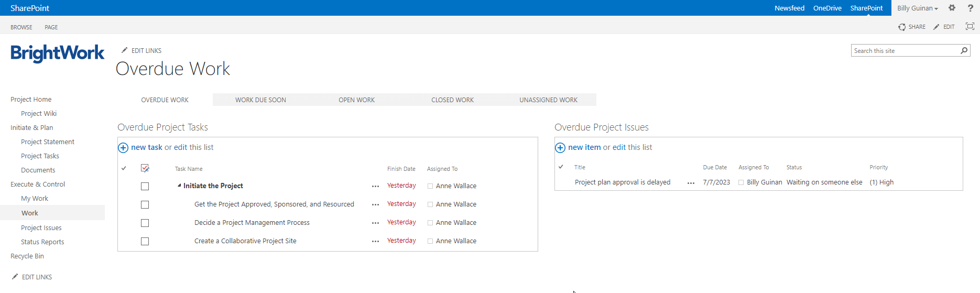980x293 pixels.
Task: Click the focus on content icon
Action: (x=970, y=27)
